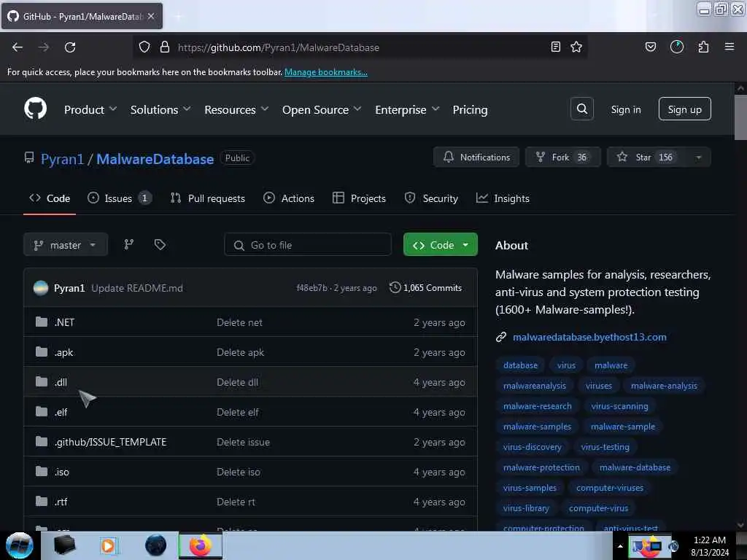Open the Firefox taskbar icon
Screen dimensions: 747x560
tap(201, 545)
